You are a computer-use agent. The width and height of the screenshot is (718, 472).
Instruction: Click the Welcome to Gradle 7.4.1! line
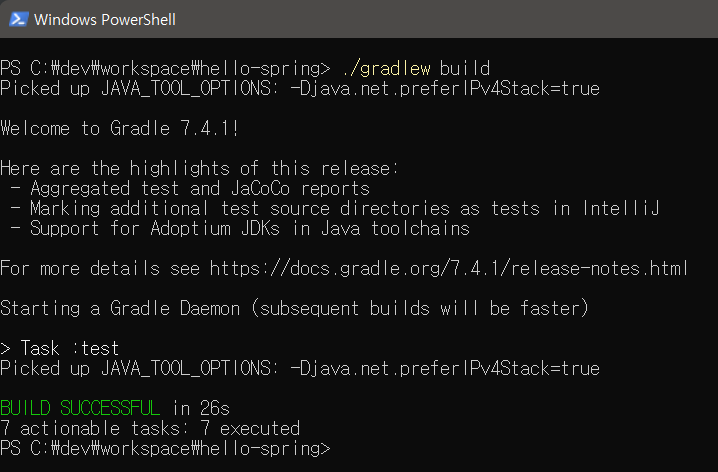(120, 128)
